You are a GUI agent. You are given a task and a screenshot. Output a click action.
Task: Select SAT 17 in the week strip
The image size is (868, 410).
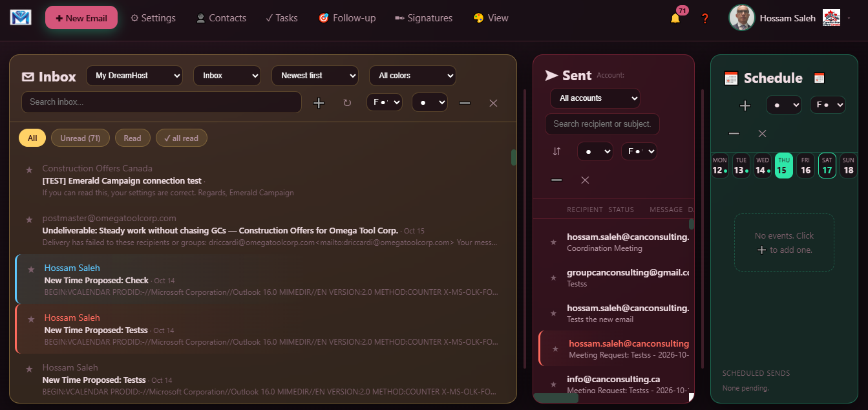(827, 166)
